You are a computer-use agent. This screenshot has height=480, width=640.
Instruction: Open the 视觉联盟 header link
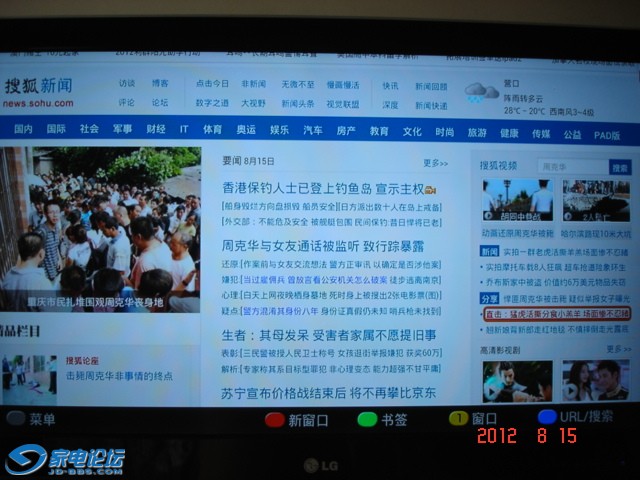[x=343, y=104]
